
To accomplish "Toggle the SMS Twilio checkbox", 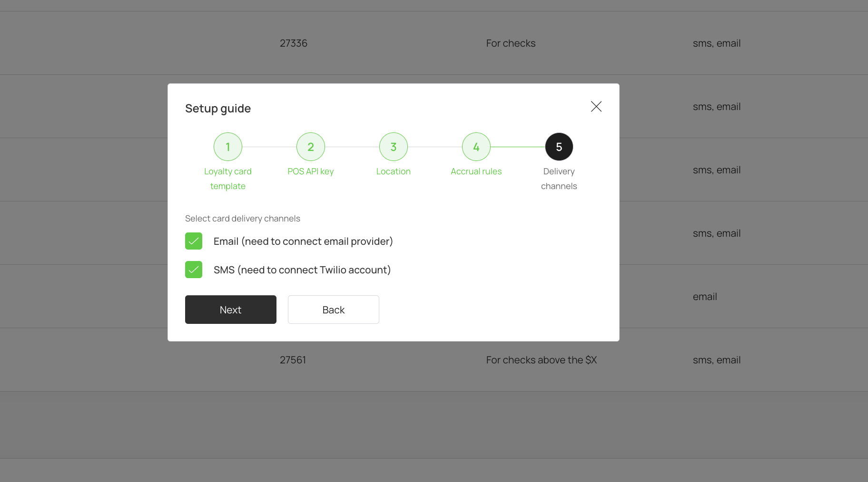I will pos(194,270).
